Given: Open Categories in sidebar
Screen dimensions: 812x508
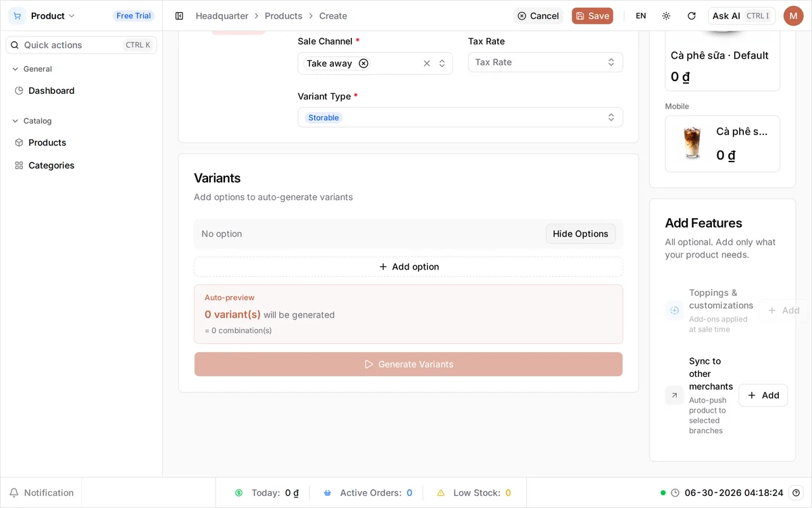Looking at the screenshot, I should (51, 166).
